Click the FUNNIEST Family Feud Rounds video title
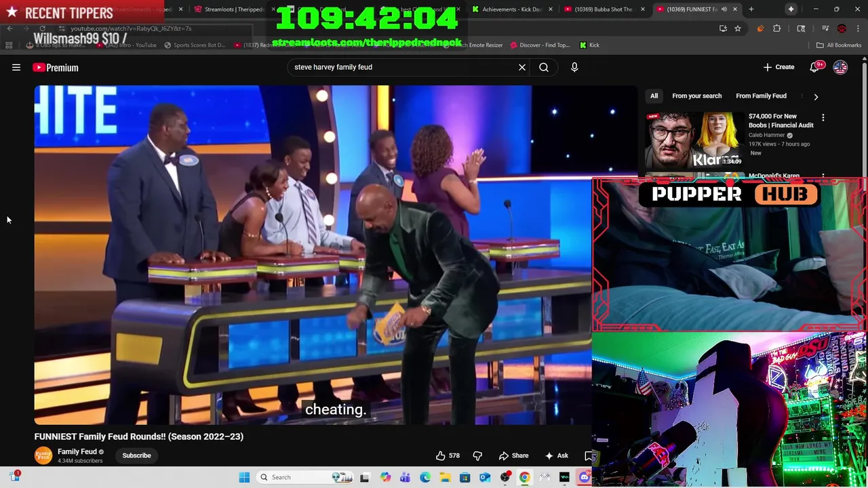This screenshot has width=868, height=488. coord(139,436)
